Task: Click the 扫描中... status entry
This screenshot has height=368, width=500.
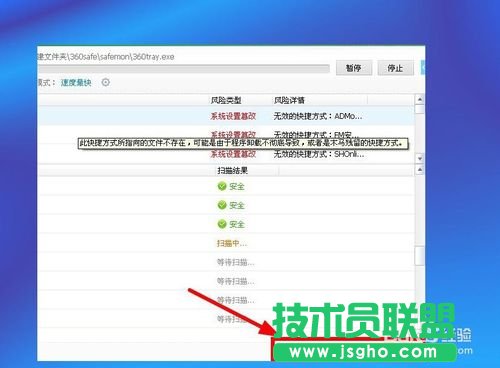Action: coord(232,243)
